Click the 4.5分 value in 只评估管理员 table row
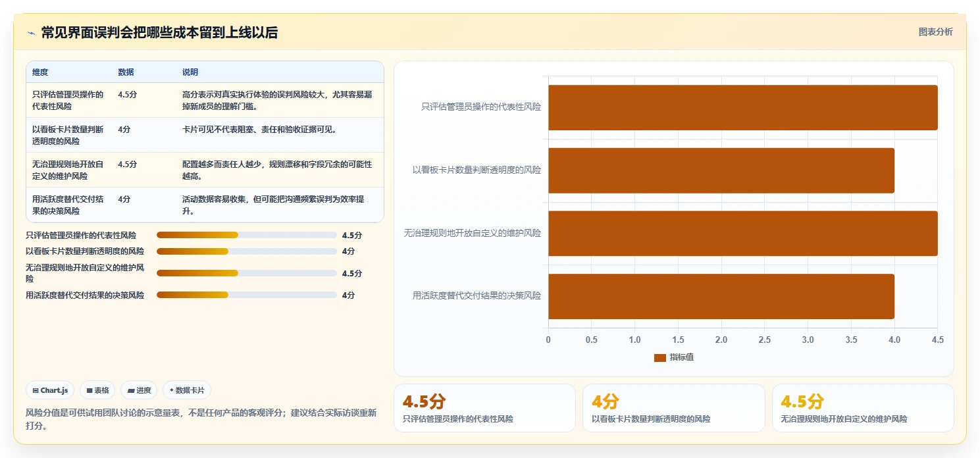The width and height of the screenshot is (980, 458). pos(128,94)
